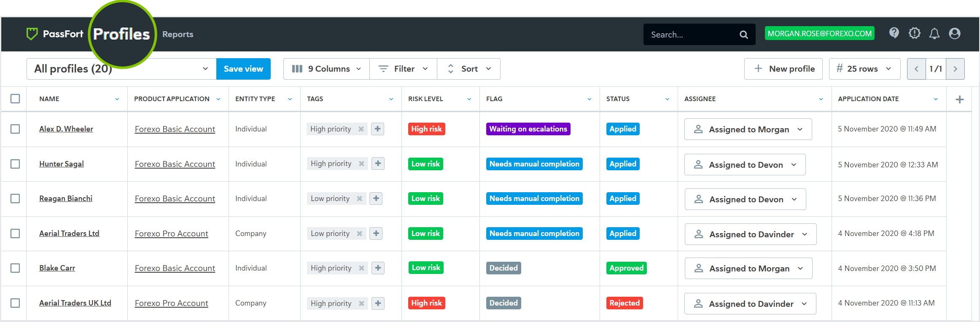Click the New profile button

pyautogui.click(x=783, y=69)
